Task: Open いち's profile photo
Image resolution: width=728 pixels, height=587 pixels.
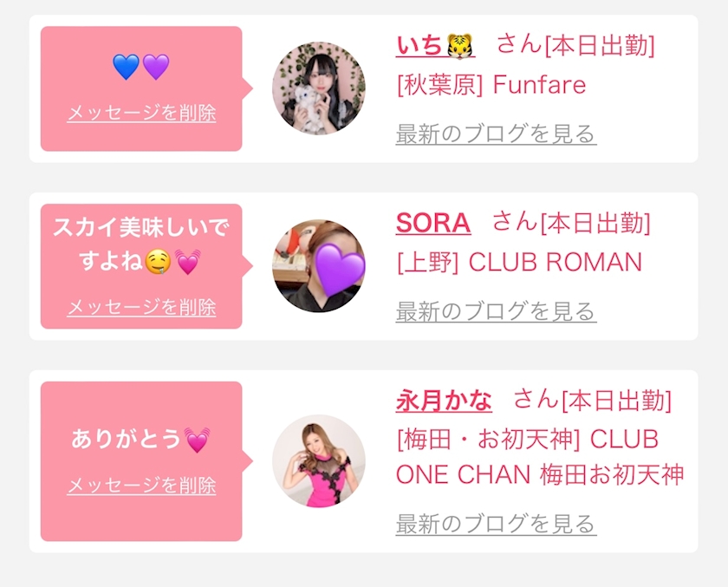Action: tap(318, 88)
